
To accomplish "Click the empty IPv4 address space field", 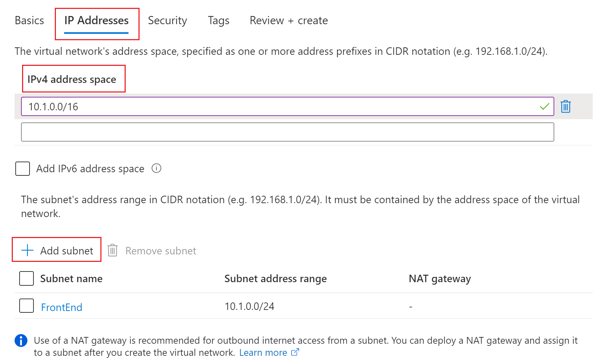I will tap(287, 132).
